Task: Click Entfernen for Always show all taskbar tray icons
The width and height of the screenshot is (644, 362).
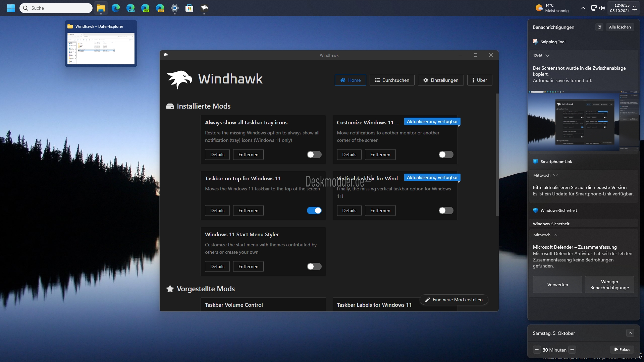Action: click(248, 155)
